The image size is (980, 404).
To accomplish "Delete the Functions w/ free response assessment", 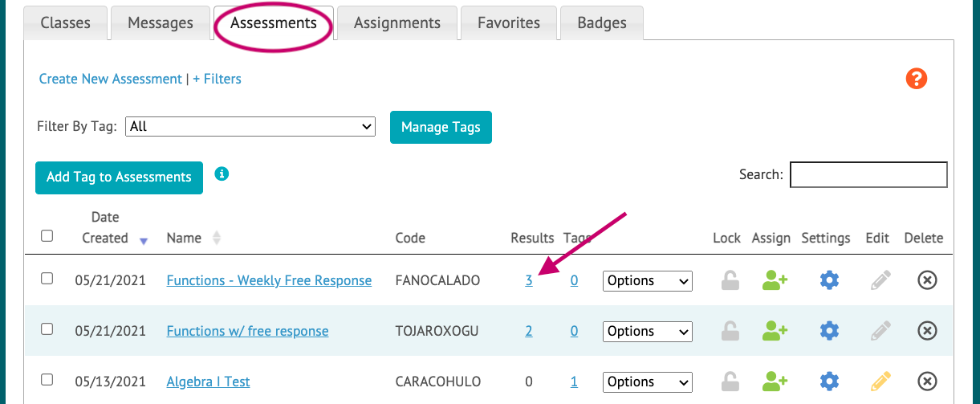I will [927, 331].
